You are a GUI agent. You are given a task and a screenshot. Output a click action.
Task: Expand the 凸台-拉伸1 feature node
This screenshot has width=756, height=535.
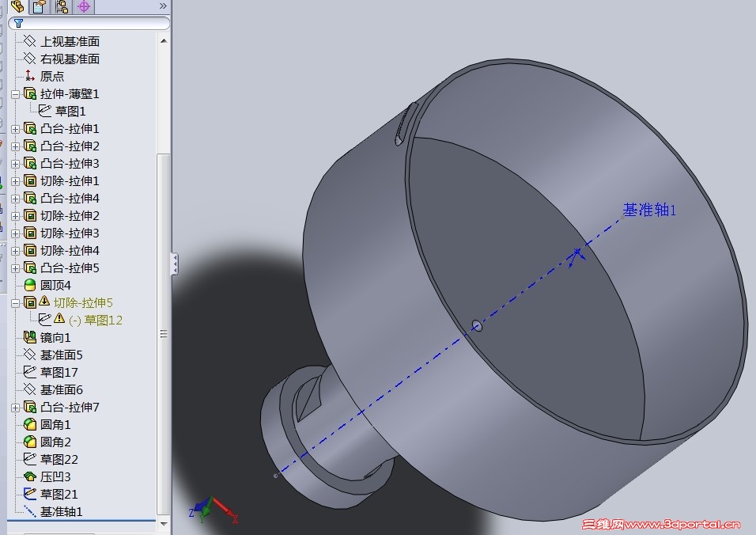[x=16, y=129]
